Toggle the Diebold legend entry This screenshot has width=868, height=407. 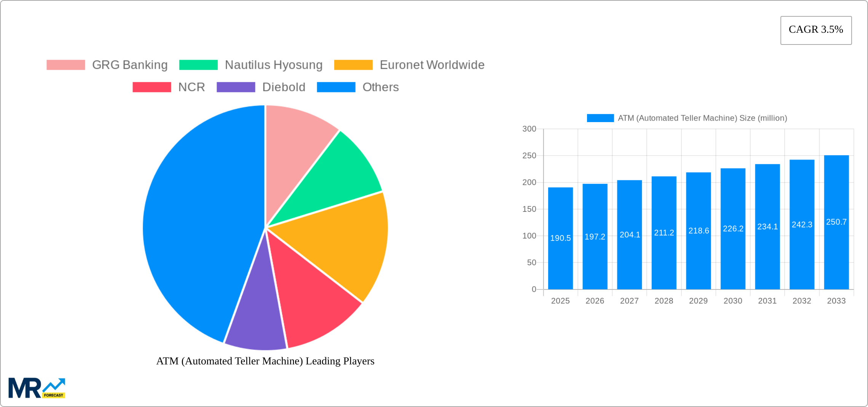pyautogui.click(x=261, y=87)
